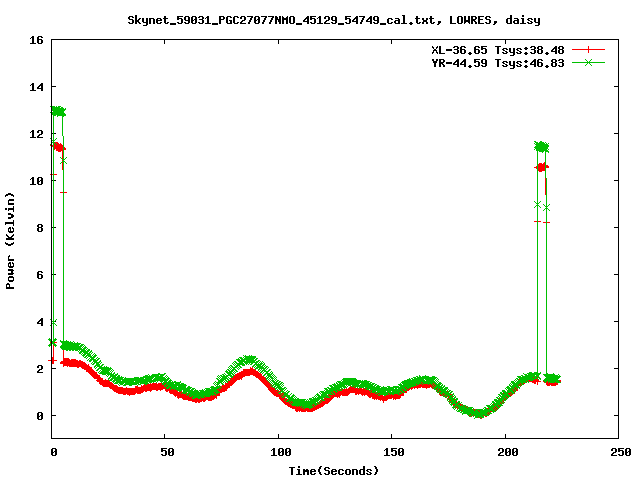Click the x-axis tick label 150
640x480 pixels.
394,452
